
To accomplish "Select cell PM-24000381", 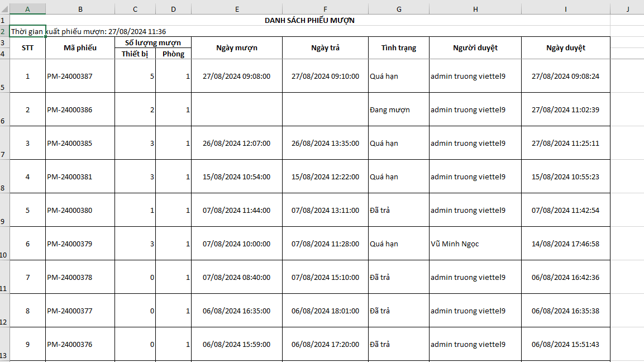I will pos(80,177).
